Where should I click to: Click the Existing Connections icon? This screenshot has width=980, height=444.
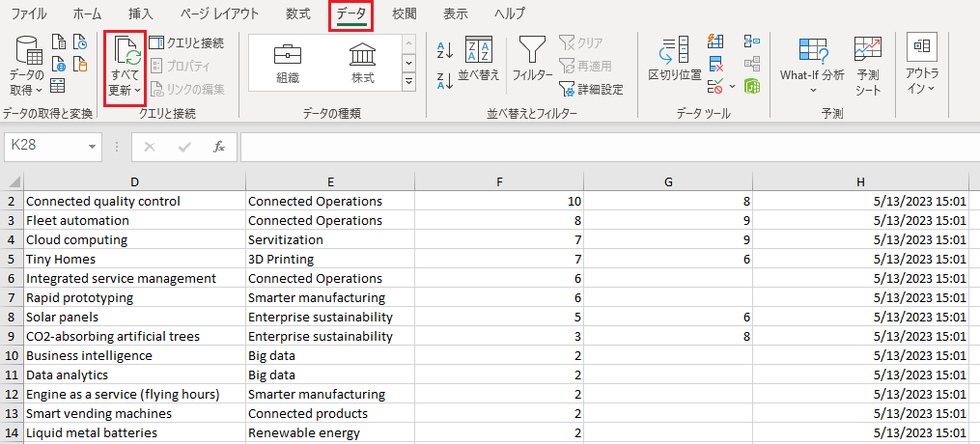[x=80, y=64]
